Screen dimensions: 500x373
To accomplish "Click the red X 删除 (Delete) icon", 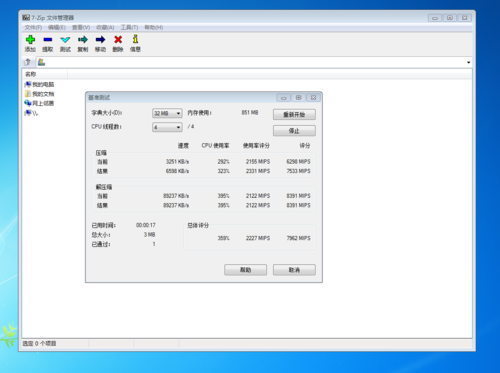I will click(118, 40).
